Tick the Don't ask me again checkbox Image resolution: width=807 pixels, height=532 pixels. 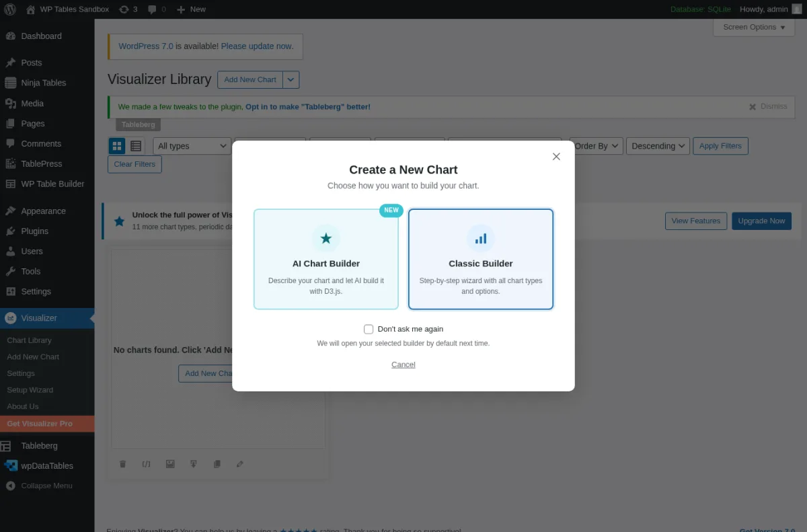(x=369, y=329)
